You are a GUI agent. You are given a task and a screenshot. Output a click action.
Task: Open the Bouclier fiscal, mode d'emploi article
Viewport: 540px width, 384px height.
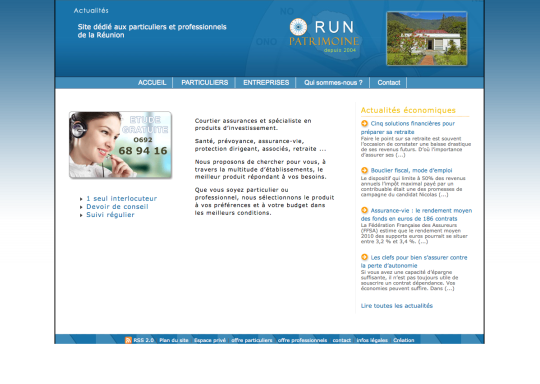tap(411, 170)
